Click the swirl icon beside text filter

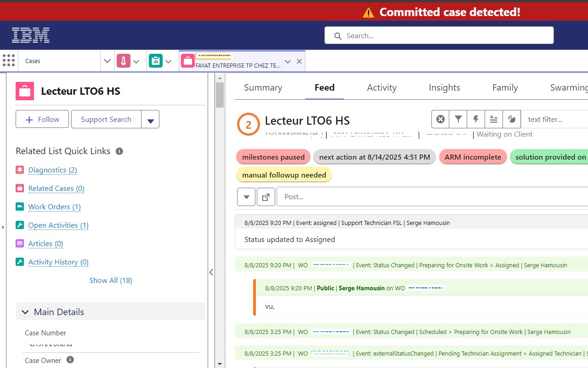(512, 119)
